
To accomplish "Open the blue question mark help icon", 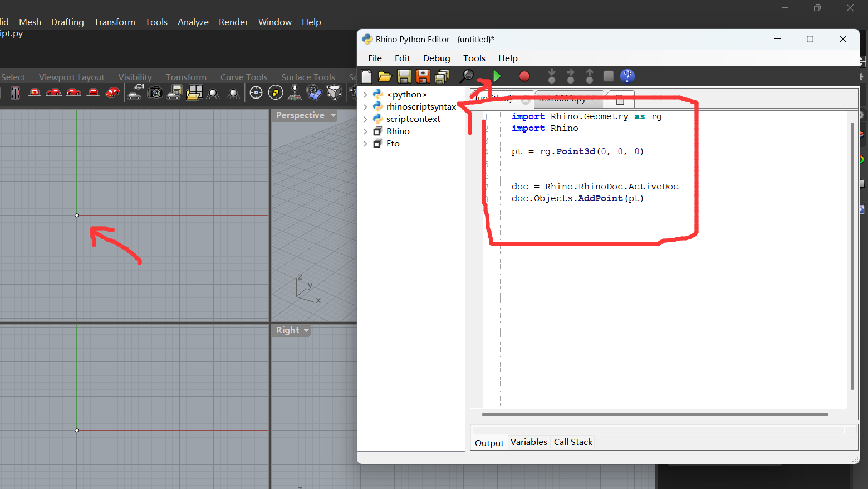I will pyautogui.click(x=627, y=76).
